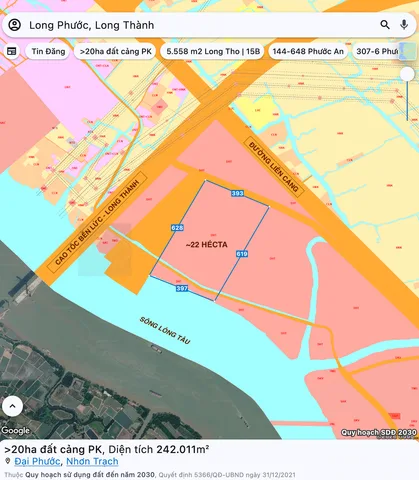Viewport: 419px width, 480px height.
Task: Select the 397 boundary length marker
Action: tap(182, 288)
